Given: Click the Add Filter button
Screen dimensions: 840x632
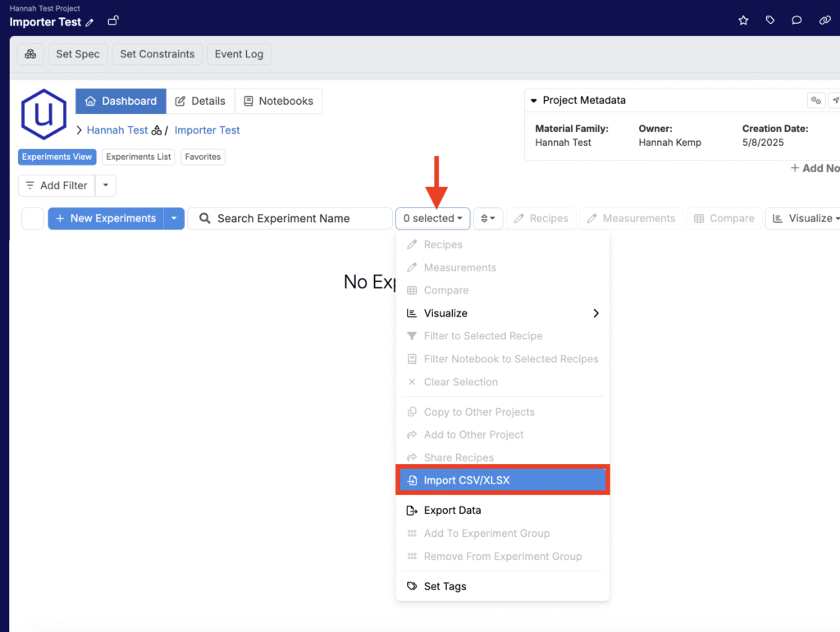Looking at the screenshot, I should [57, 185].
